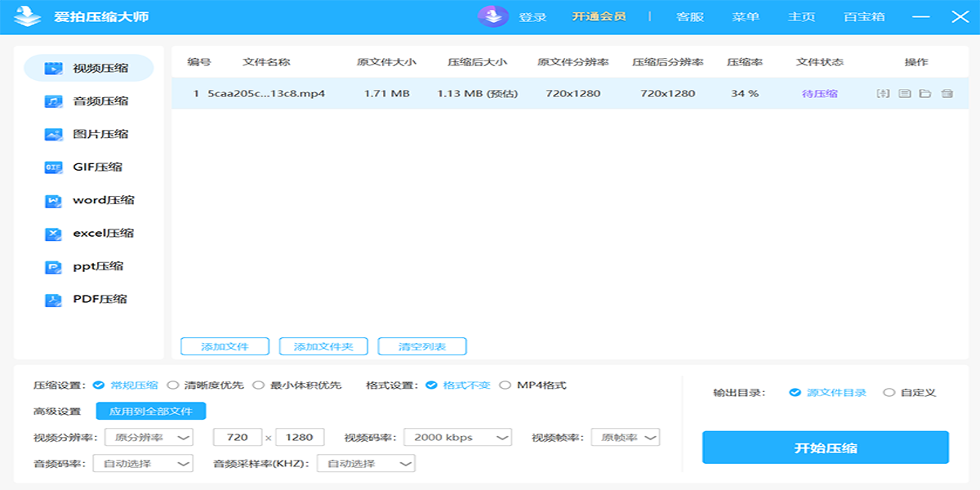
Task: Open the 音频码率 dropdown
Action: (x=143, y=463)
